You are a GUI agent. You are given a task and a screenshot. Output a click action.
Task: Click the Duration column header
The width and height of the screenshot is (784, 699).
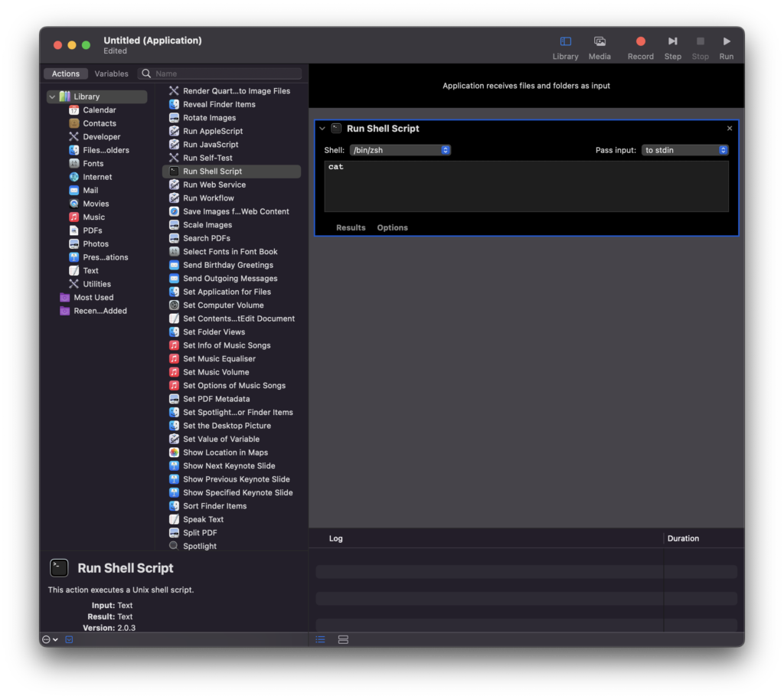click(x=683, y=538)
